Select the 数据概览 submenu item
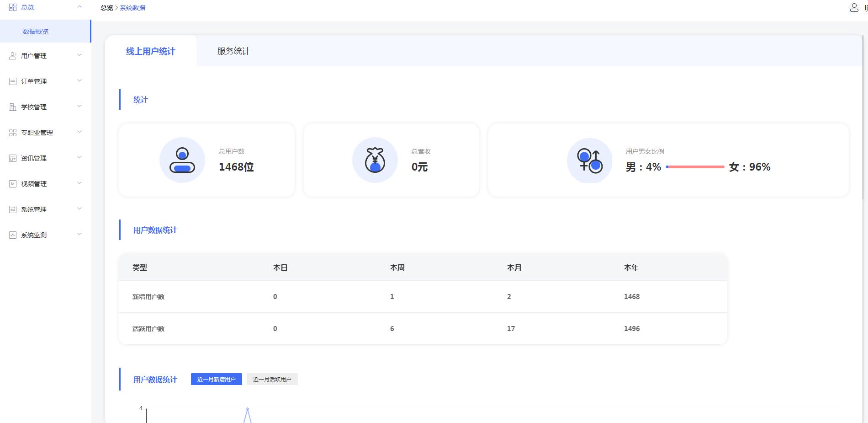This screenshot has width=868, height=423. (x=45, y=32)
